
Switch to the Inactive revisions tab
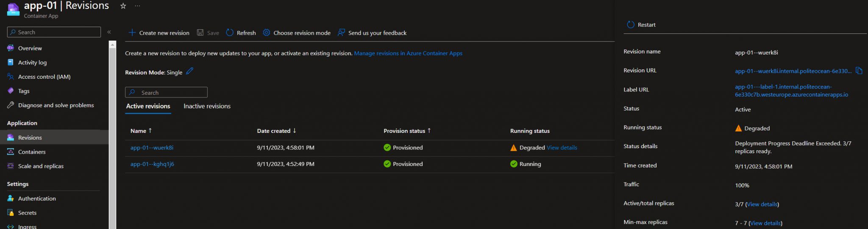pyautogui.click(x=207, y=106)
